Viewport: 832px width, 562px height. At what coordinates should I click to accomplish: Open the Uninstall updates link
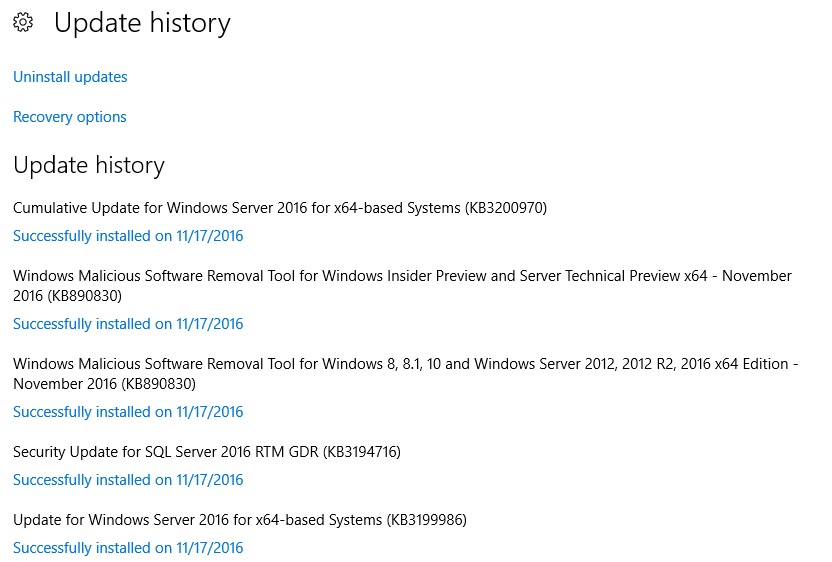point(70,77)
